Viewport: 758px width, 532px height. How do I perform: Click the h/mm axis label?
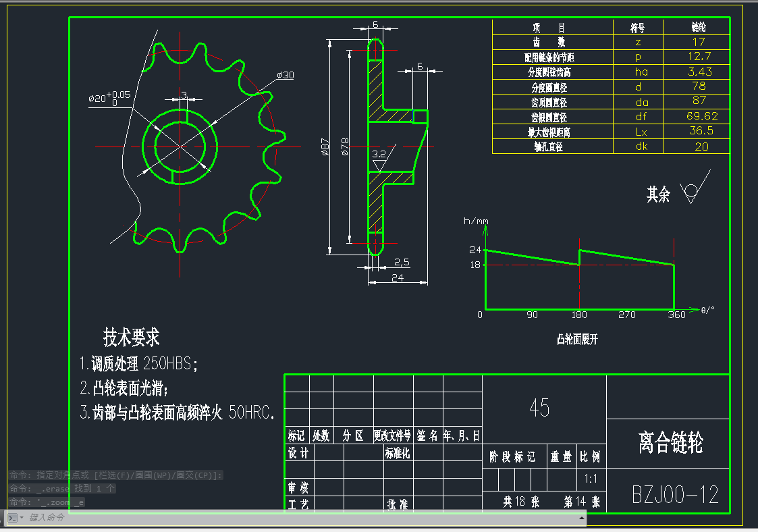pos(476,221)
